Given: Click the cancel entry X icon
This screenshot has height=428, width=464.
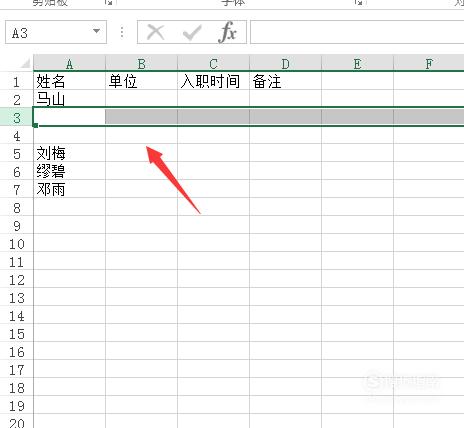Looking at the screenshot, I should [x=156, y=32].
